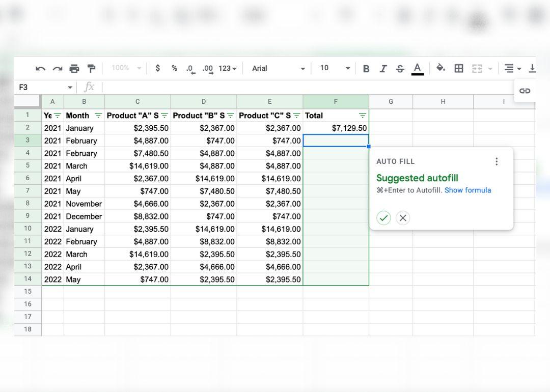This screenshot has height=392, width=550.
Task: Apply strikethrough formatting
Action: 400,69
